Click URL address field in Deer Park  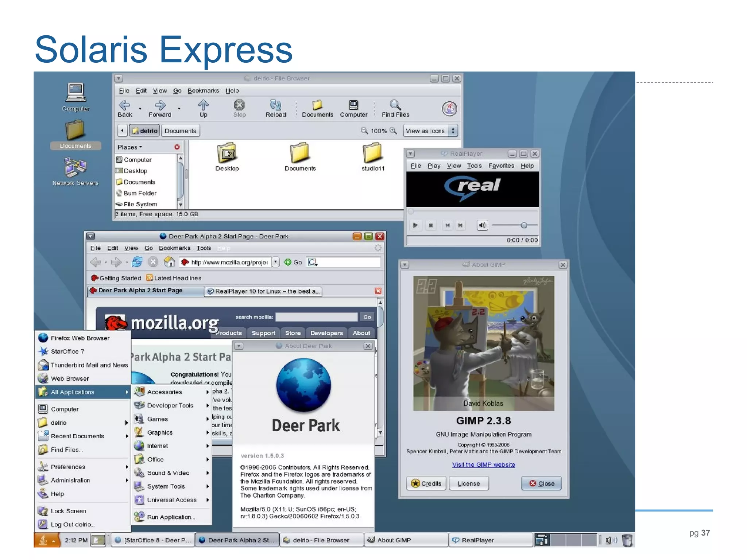225,262
